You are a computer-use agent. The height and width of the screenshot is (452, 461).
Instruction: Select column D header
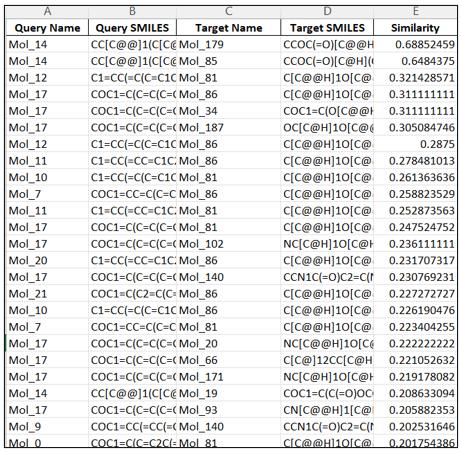pyautogui.click(x=327, y=12)
